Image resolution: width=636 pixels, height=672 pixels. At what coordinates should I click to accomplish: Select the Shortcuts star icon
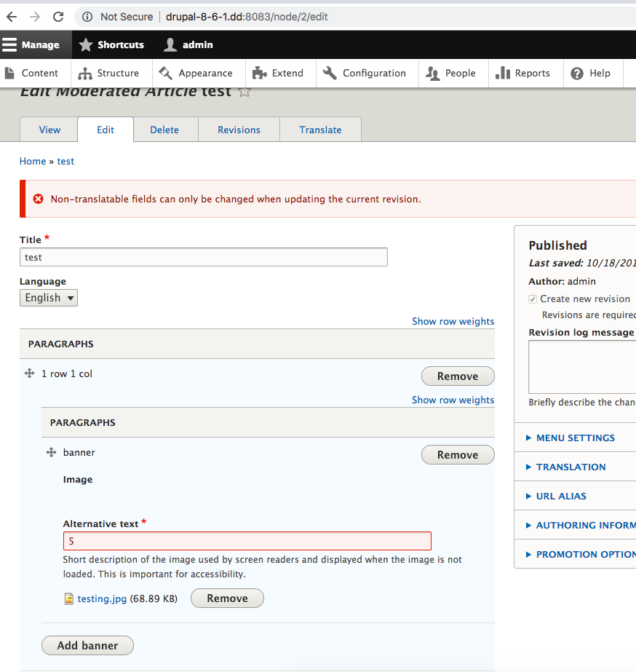click(x=86, y=44)
